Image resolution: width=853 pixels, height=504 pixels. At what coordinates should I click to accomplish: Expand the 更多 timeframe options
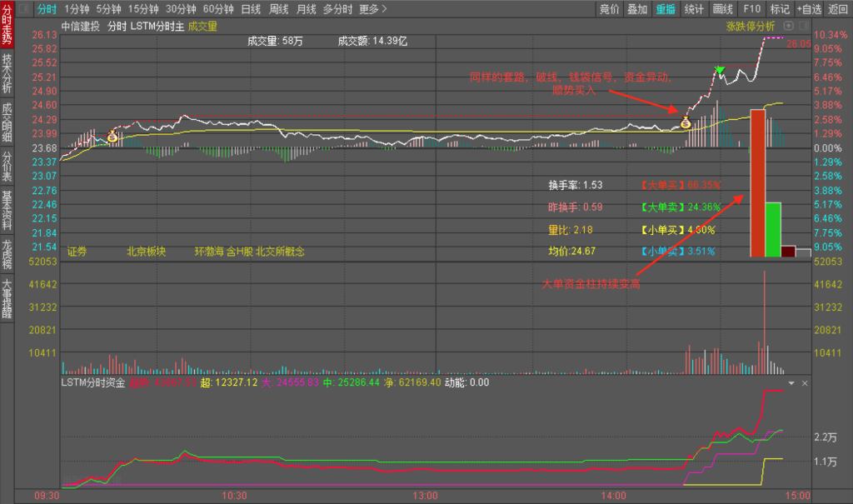[x=373, y=9]
